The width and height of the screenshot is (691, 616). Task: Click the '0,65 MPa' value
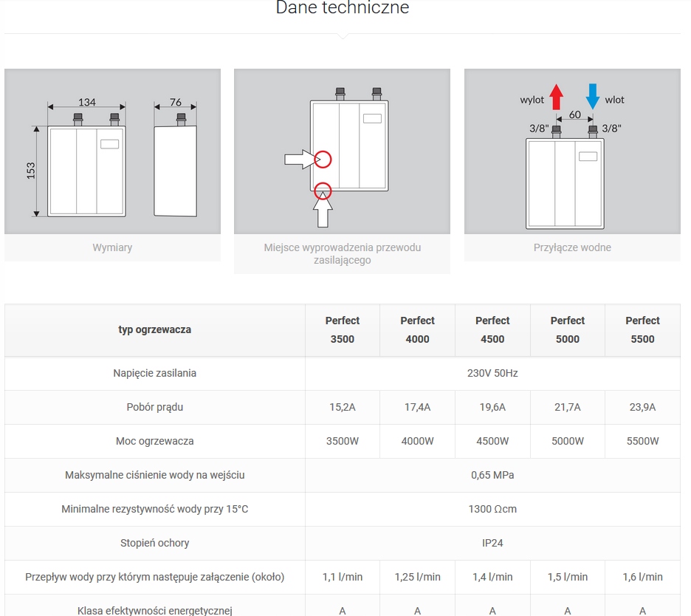click(492, 475)
